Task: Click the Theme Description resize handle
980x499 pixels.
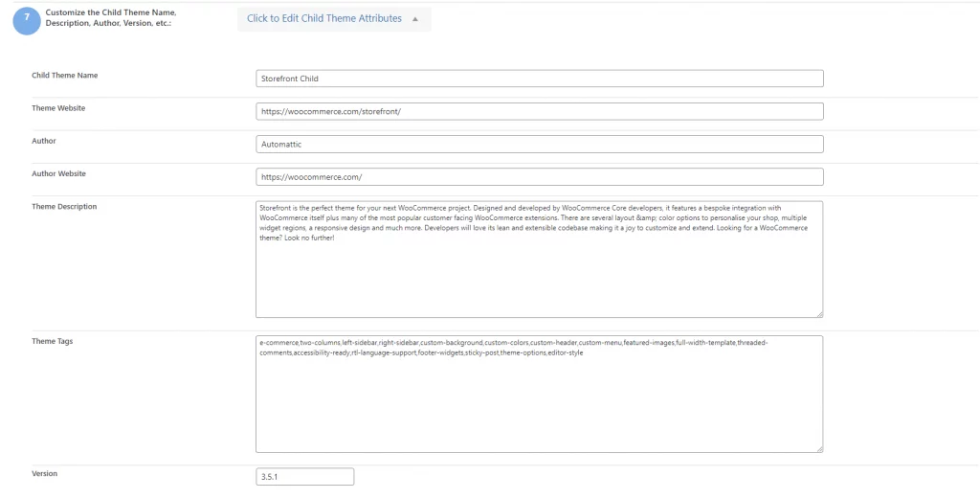Action: click(x=819, y=314)
